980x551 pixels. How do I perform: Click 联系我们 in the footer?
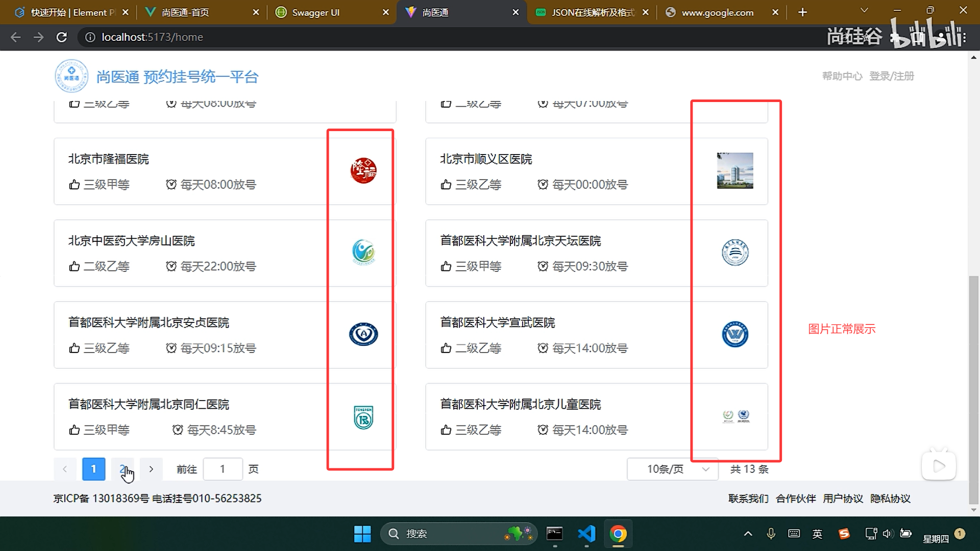pyautogui.click(x=748, y=498)
